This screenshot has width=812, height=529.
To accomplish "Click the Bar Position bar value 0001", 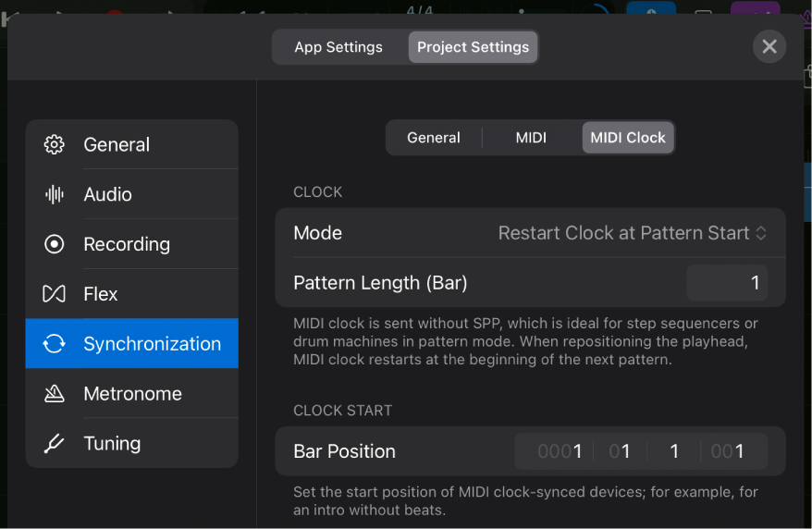I will coord(560,451).
